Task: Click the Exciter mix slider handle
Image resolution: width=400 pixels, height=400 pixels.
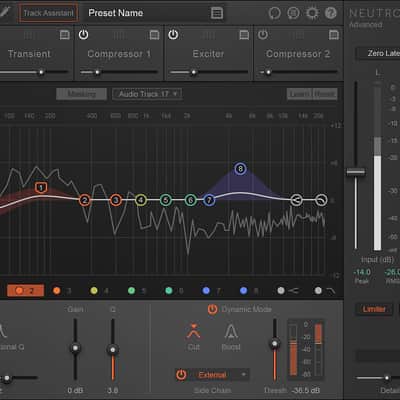Action: click(194, 72)
